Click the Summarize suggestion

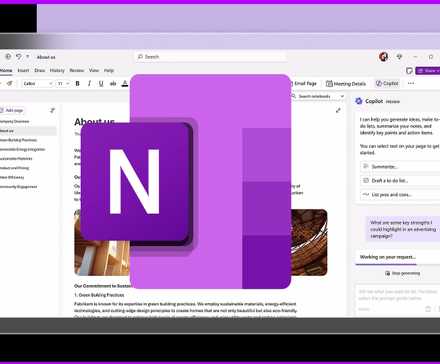click(400, 166)
